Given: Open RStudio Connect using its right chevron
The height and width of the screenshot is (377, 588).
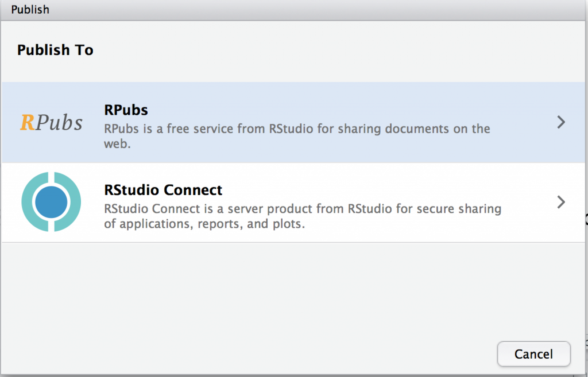Looking at the screenshot, I should 561,202.
